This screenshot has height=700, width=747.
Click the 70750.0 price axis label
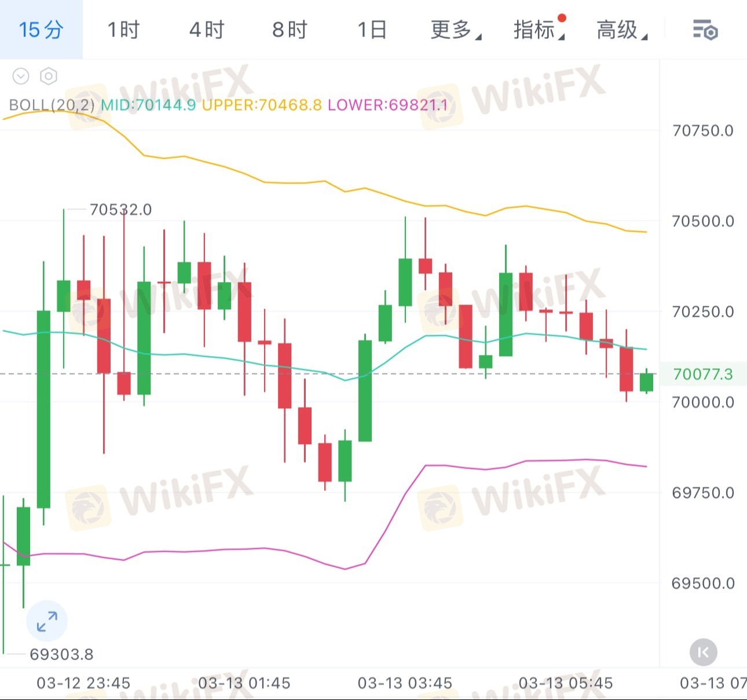703,130
